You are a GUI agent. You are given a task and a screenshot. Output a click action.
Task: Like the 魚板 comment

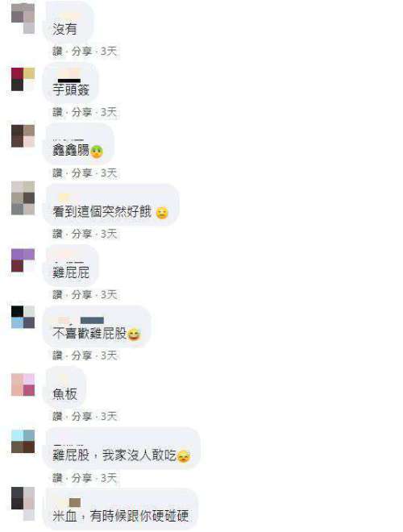pyautogui.click(x=57, y=416)
